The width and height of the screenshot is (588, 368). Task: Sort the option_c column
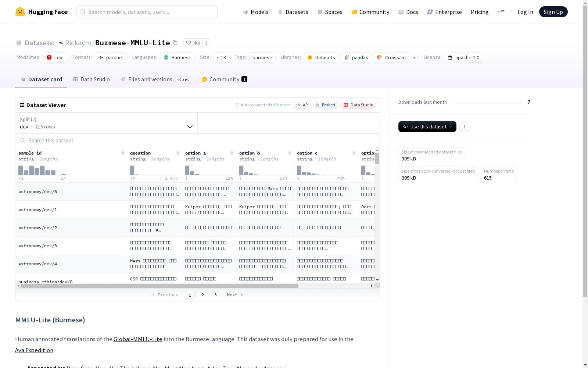354,153
